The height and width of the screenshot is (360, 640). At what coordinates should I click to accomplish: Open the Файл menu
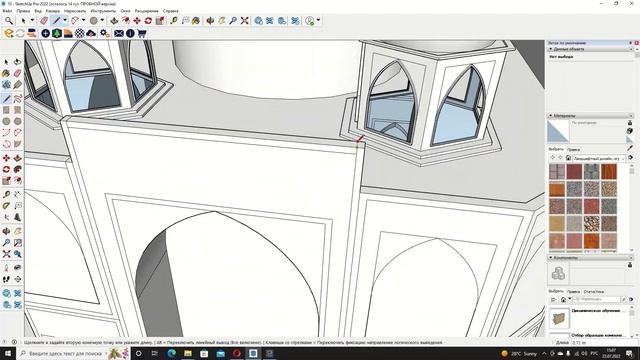(7, 11)
